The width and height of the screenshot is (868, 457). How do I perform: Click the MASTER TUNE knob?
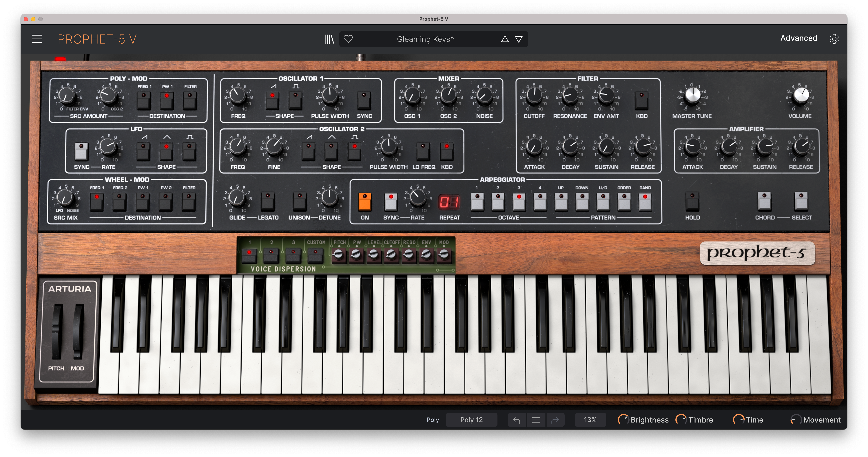(693, 95)
